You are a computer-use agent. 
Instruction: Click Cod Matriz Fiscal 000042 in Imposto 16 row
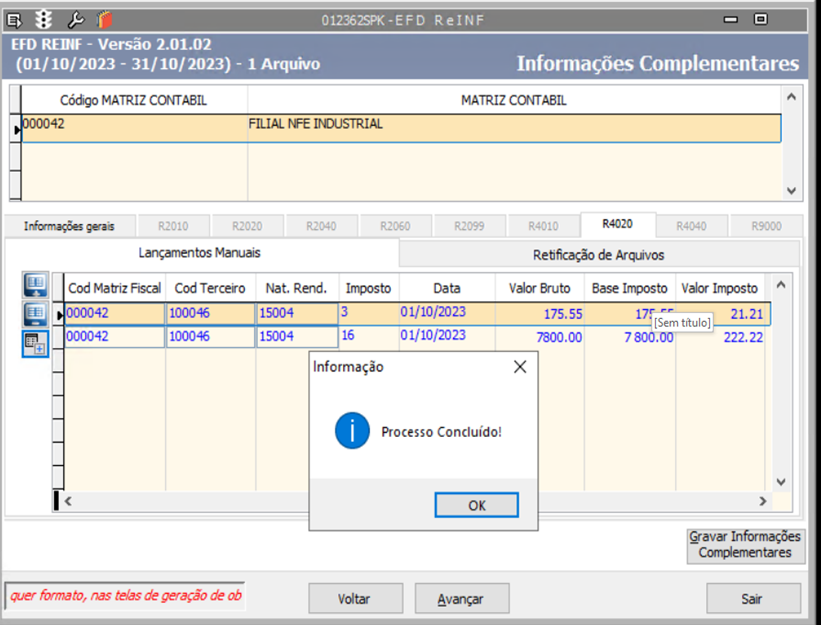[115, 337]
